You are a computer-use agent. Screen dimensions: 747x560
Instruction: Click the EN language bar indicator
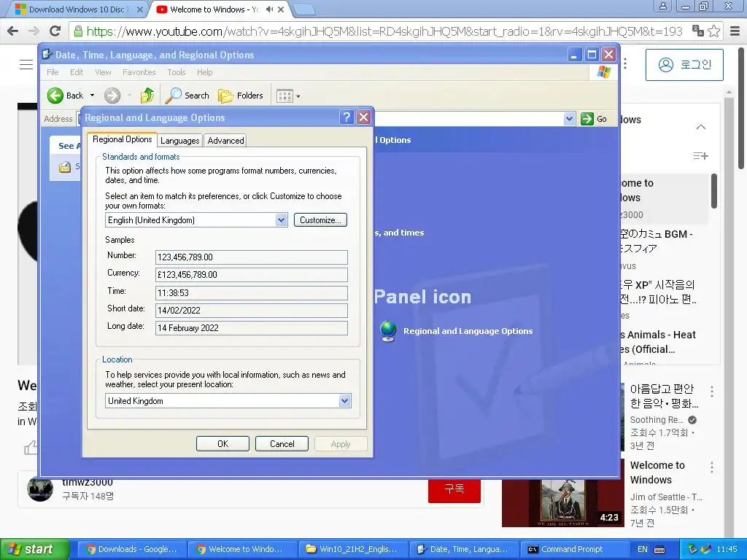tap(642, 550)
